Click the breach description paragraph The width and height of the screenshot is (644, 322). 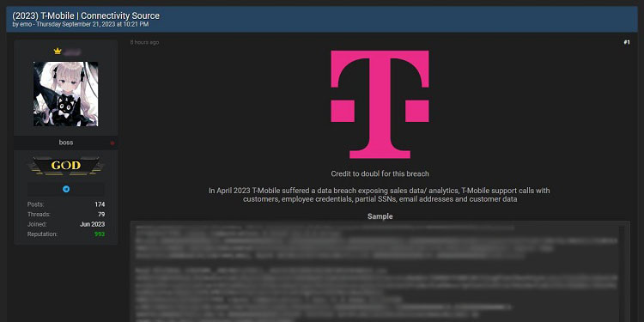coord(380,195)
